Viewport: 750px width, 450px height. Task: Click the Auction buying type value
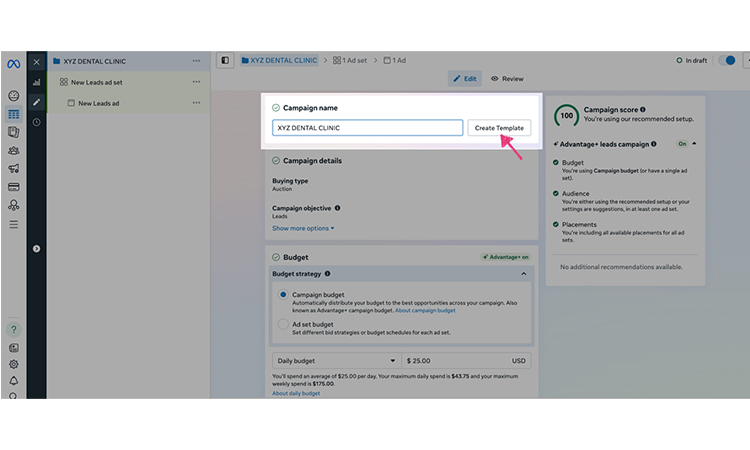[282, 189]
